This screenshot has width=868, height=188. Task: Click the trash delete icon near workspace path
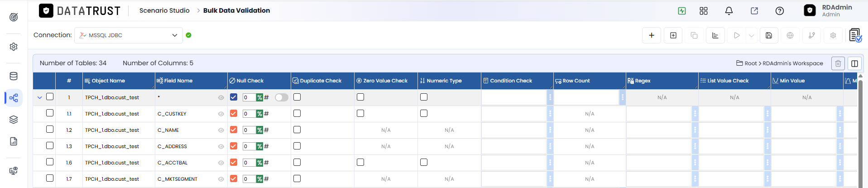click(838, 63)
